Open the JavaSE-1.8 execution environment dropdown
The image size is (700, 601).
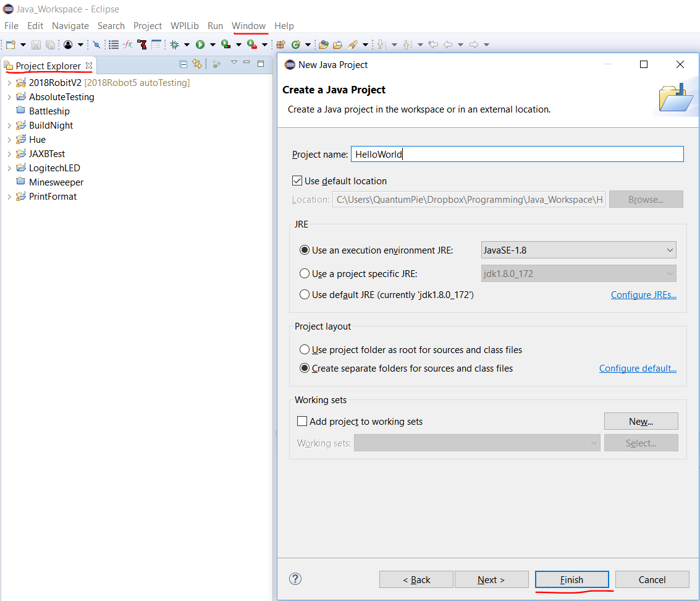pyautogui.click(x=578, y=250)
